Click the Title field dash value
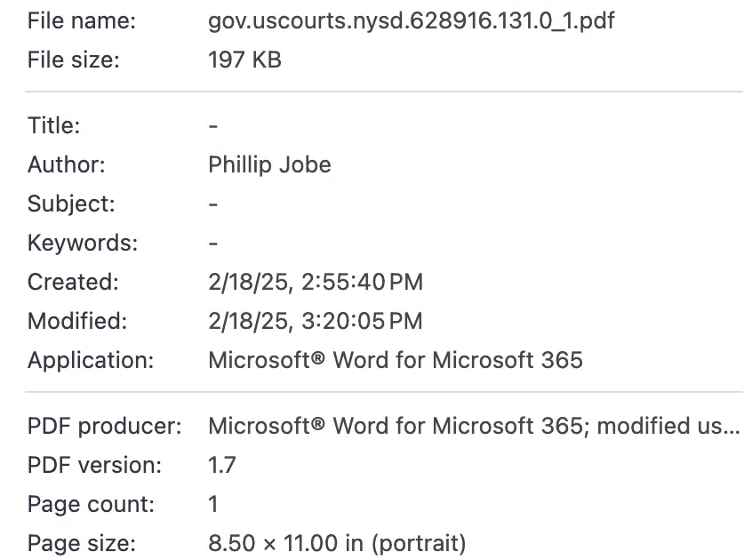The image size is (752, 560). coord(213,126)
